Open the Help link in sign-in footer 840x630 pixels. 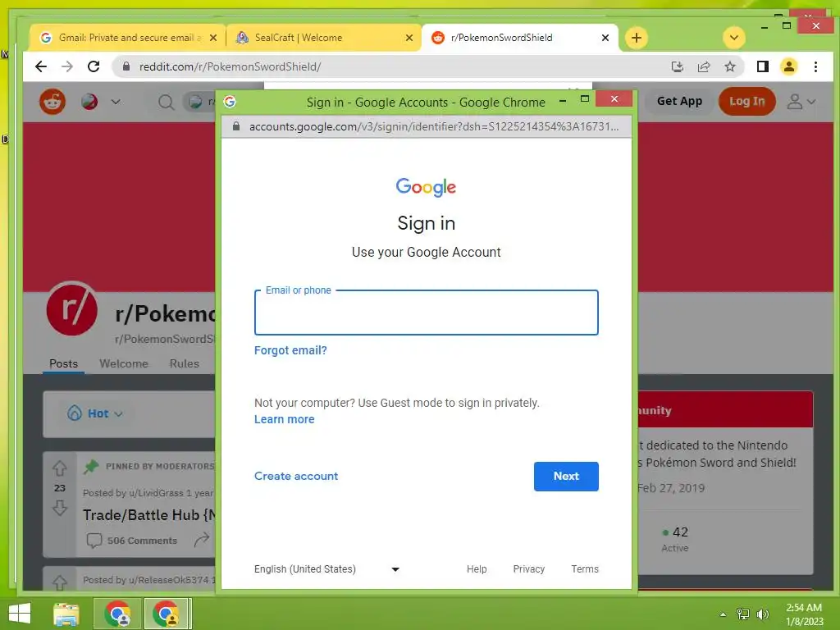coord(477,569)
